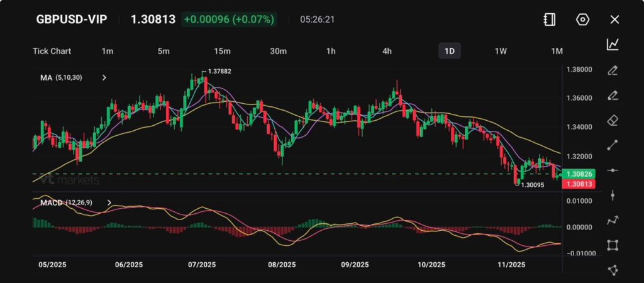Select the 1W timeframe

coord(501,51)
